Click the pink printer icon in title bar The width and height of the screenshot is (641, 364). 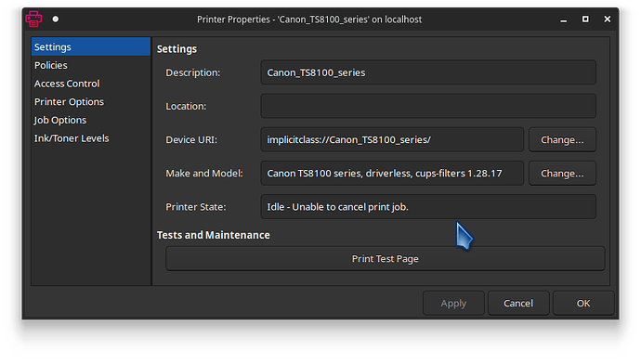tap(33, 19)
